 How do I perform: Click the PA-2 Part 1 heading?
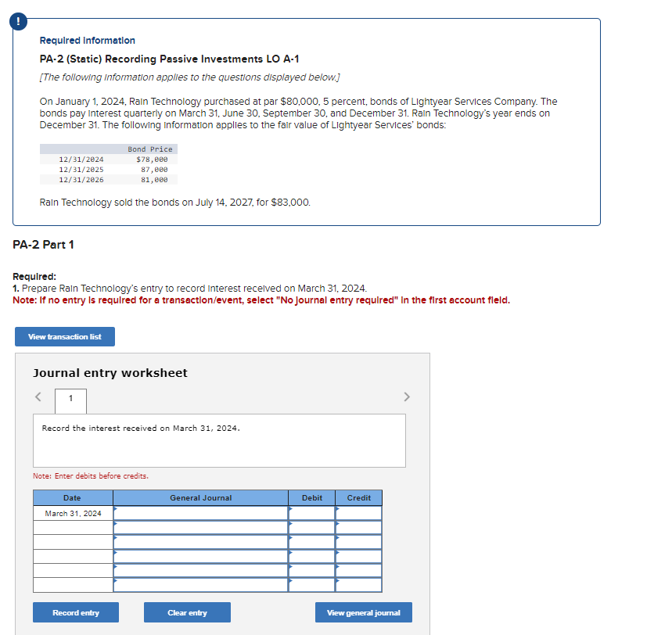(43, 245)
